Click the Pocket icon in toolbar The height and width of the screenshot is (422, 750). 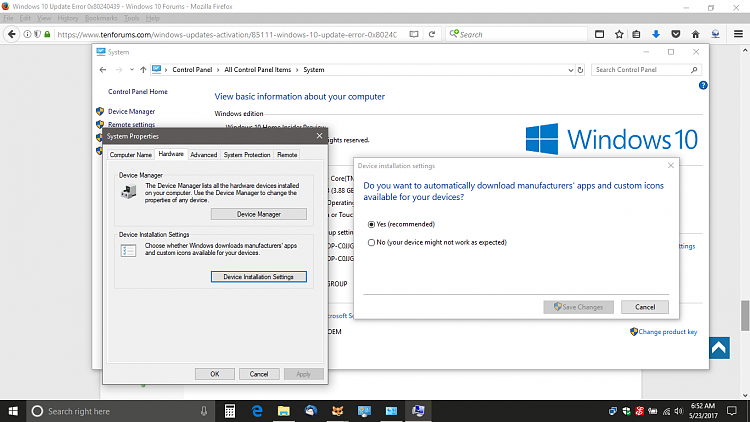[x=676, y=34]
